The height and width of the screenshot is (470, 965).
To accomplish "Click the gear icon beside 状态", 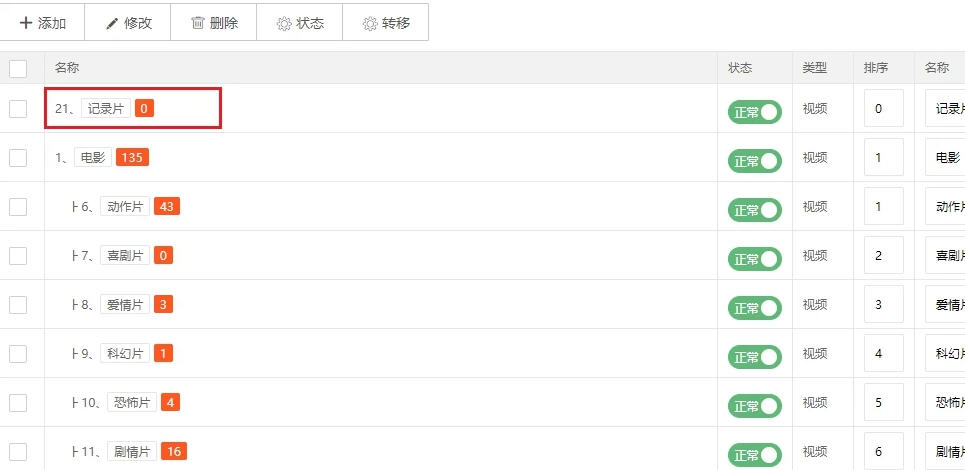I will click(284, 23).
